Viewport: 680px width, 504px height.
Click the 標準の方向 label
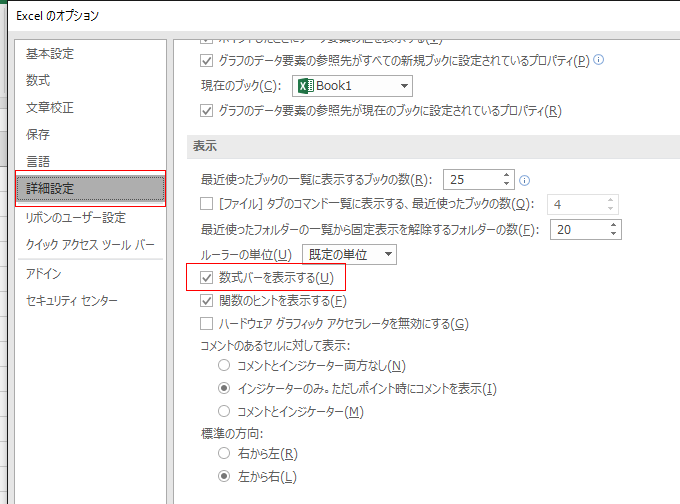(232, 433)
